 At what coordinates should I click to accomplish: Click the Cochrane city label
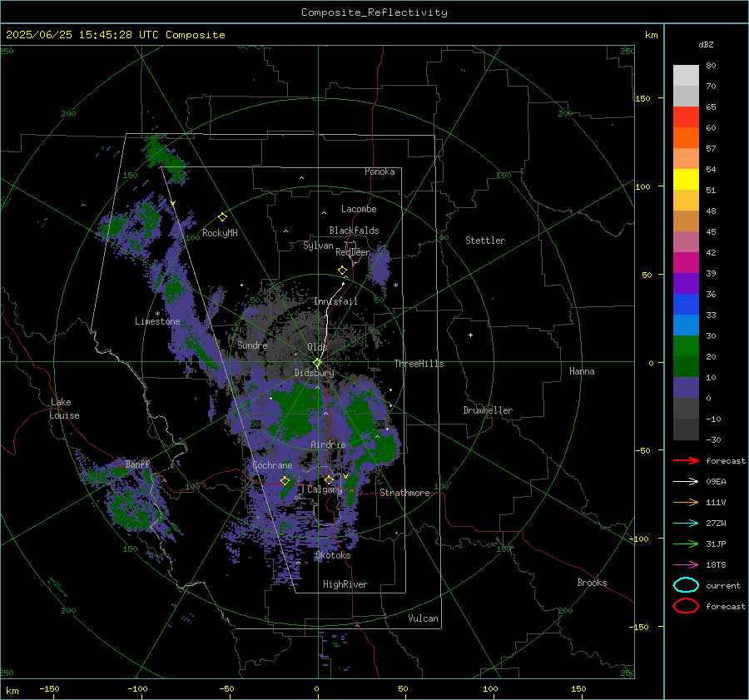(272, 465)
